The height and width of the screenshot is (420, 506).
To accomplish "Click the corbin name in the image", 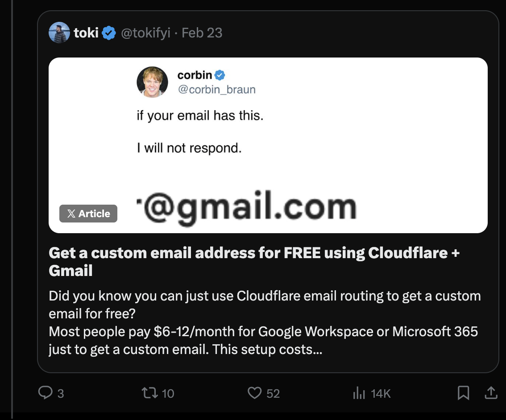I will coord(195,75).
